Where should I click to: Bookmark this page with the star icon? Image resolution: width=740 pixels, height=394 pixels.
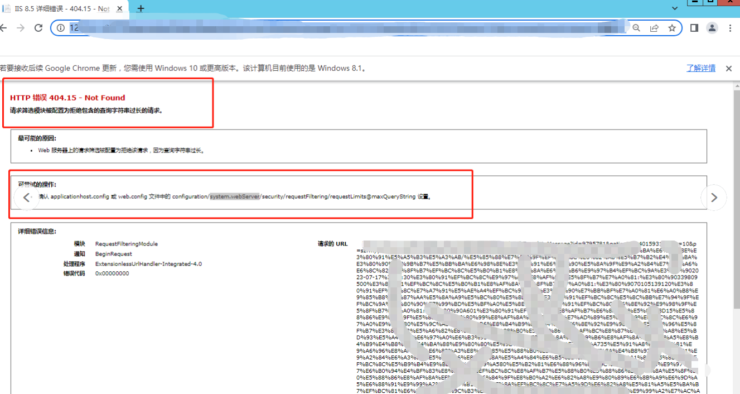coord(672,28)
